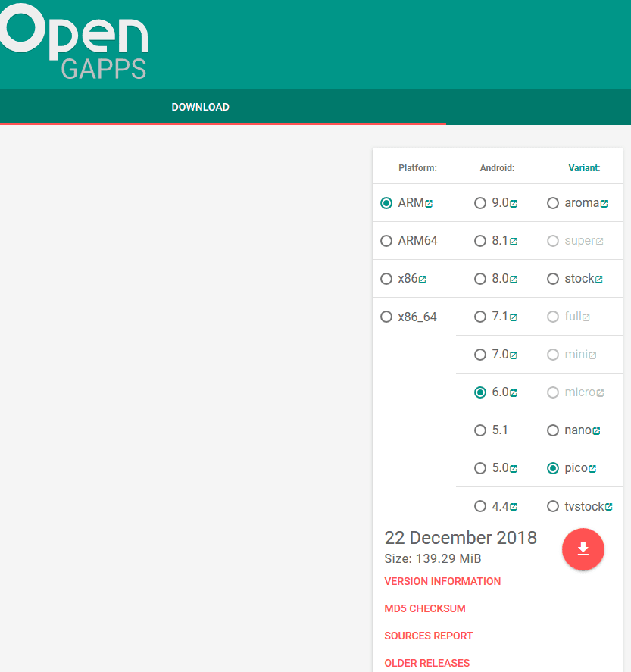The width and height of the screenshot is (631, 672).
Task: Select the Android 8.0 option
Action: coord(480,279)
